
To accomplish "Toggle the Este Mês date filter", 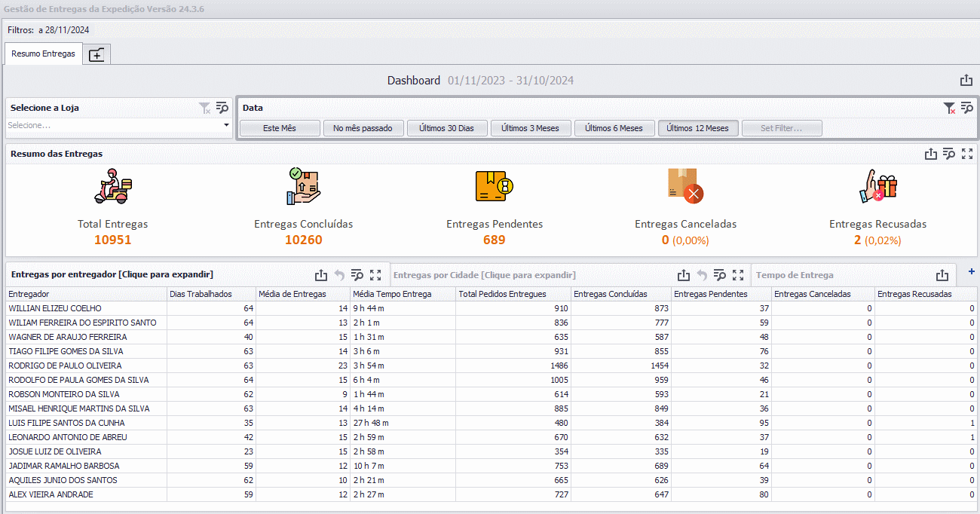I will [x=280, y=128].
